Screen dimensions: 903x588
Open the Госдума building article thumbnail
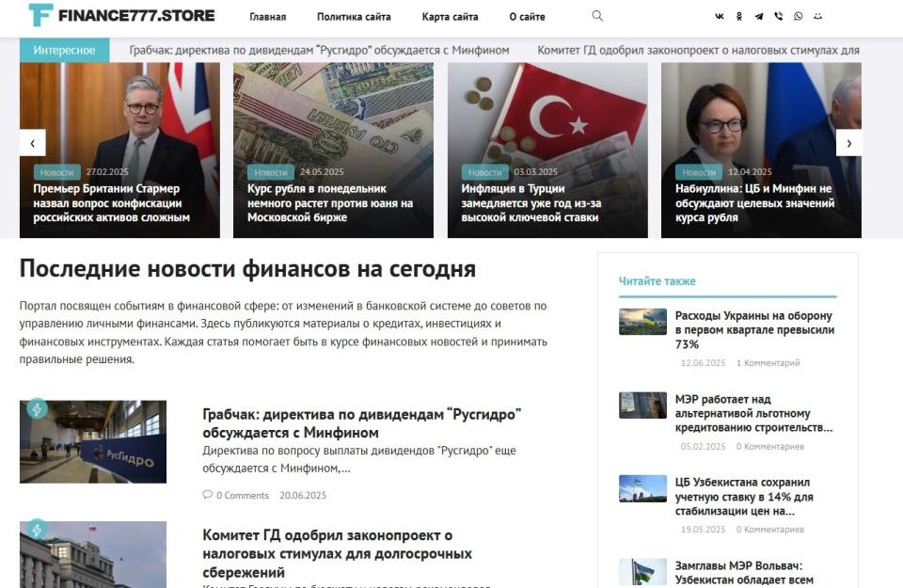point(93,554)
